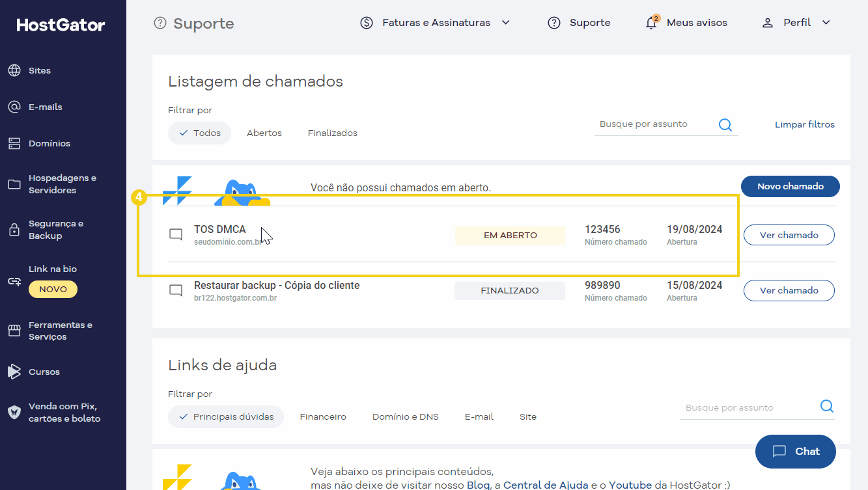This screenshot has height=490, width=868.
Task: Click the Domínios server icon
Action: pos(14,143)
